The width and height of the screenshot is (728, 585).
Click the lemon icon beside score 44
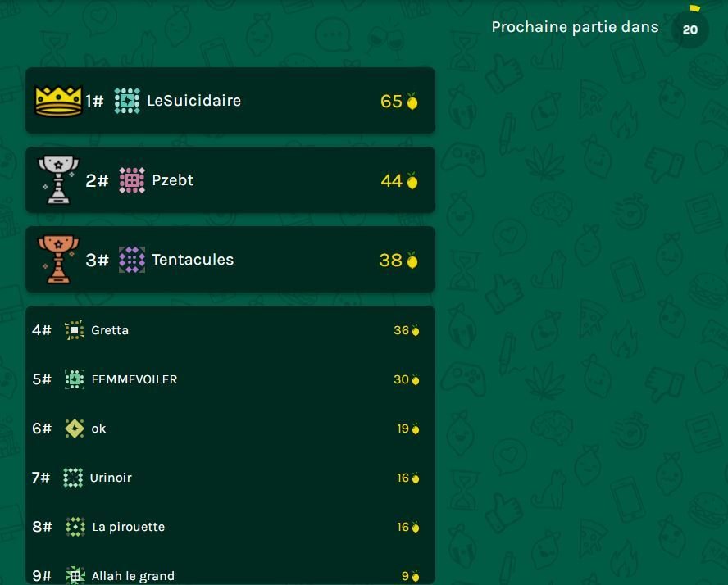(x=412, y=180)
